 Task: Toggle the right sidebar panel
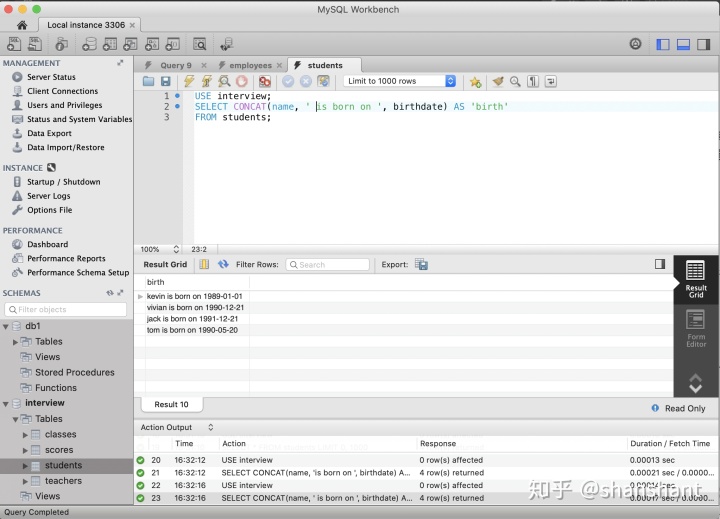pyautogui.click(x=703, y=44)
